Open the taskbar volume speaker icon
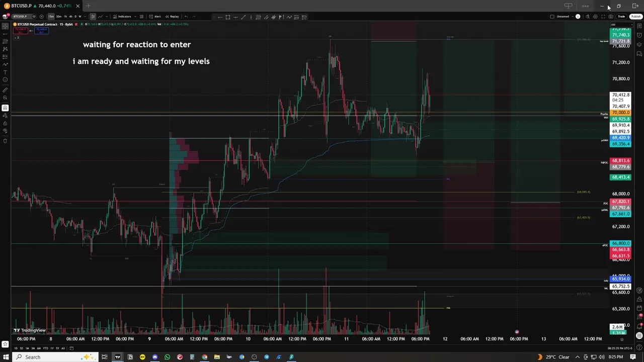This screenshot has height=362, width=644. [602, 357]
